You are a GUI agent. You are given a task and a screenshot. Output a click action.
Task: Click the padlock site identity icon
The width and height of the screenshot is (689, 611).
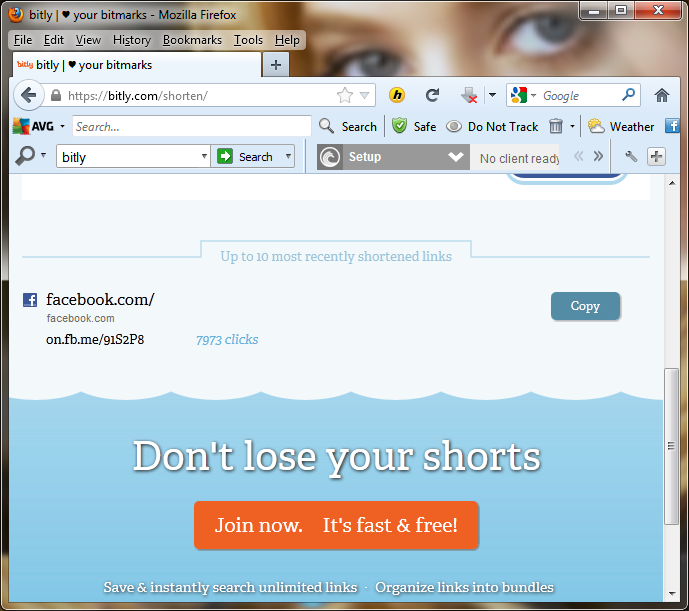56,95
